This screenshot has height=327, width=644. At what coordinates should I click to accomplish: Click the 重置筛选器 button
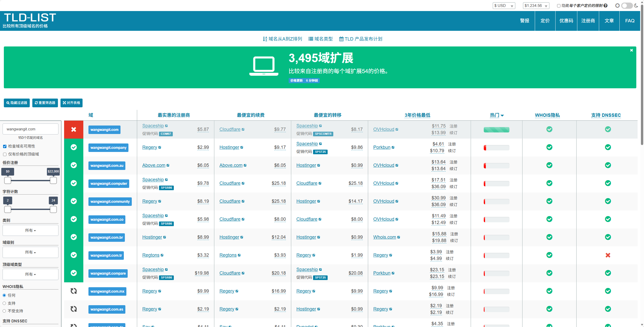pyautogui.click(x=45, y=103)
